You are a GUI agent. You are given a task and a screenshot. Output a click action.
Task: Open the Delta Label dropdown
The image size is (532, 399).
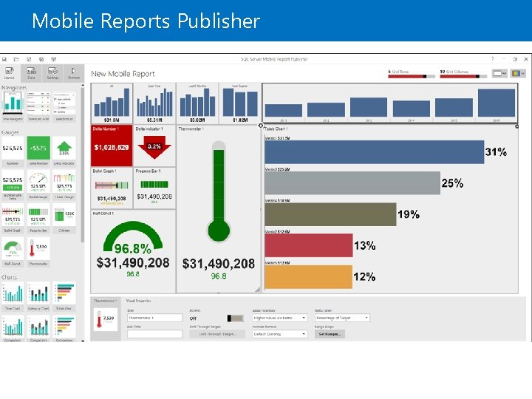342,318
